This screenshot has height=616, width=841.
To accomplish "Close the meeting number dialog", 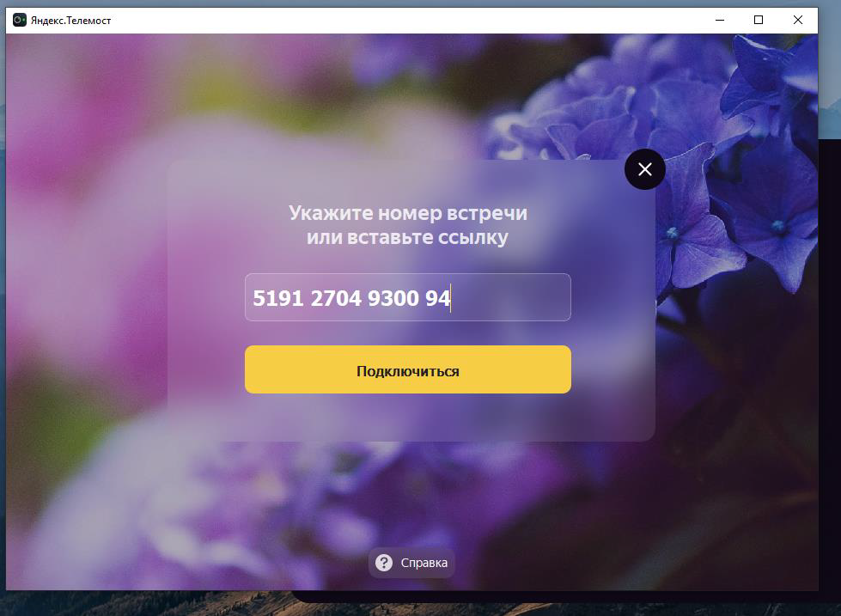I will pos(644,169).
